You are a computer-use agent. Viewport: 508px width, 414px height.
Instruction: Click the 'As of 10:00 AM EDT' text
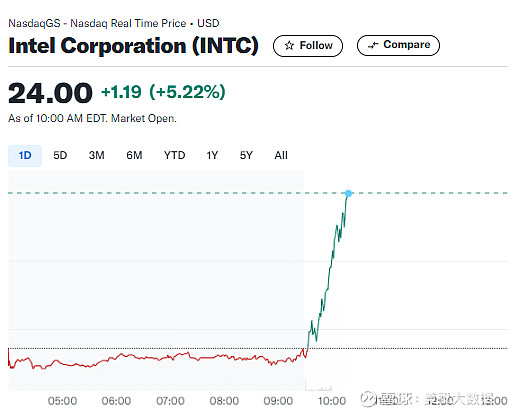point(57,118)
